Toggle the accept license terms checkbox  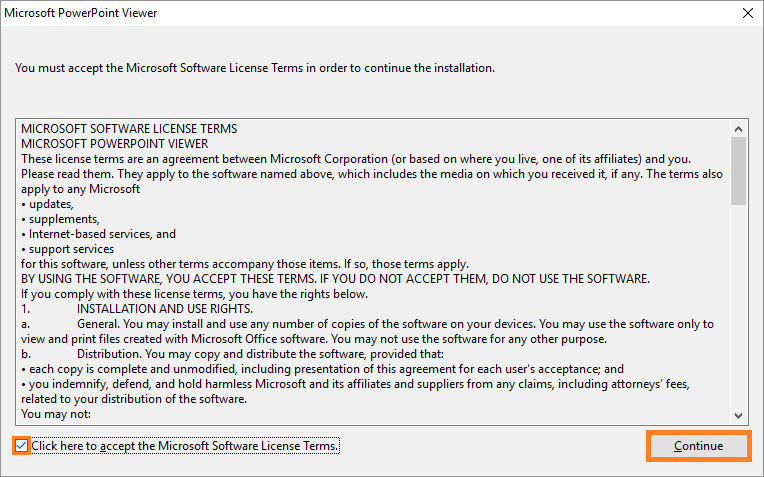click(x=21, y=446)
